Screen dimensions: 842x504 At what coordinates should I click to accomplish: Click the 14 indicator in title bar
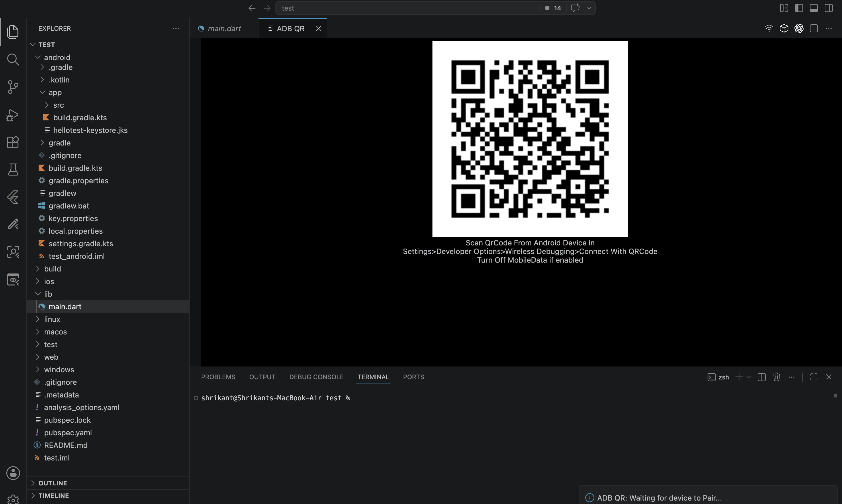tap(553, 8)
